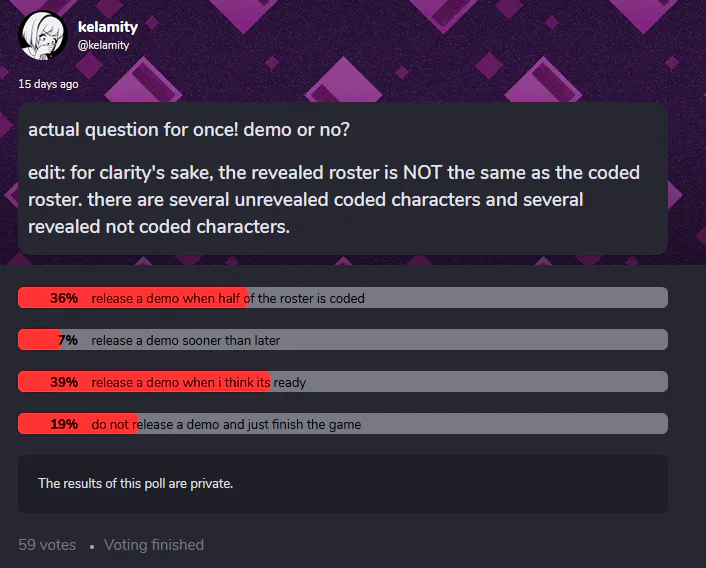Open the @kelamity handle link
Screen dimensions: 706x568
pos(104,45)
